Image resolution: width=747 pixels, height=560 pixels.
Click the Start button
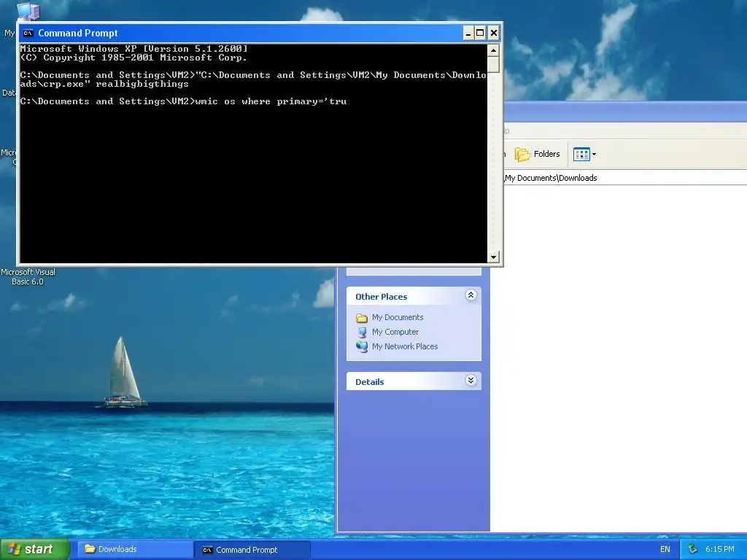click(34, 550)
